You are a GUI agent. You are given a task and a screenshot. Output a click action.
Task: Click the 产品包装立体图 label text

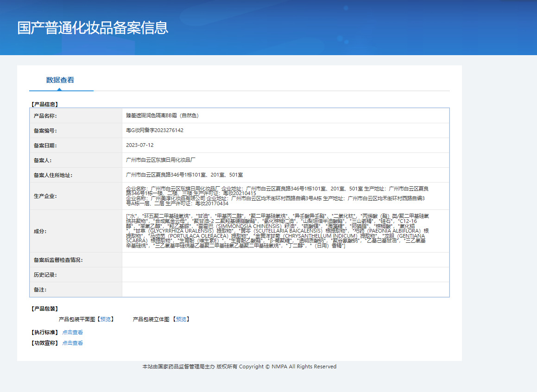[151, 319]
